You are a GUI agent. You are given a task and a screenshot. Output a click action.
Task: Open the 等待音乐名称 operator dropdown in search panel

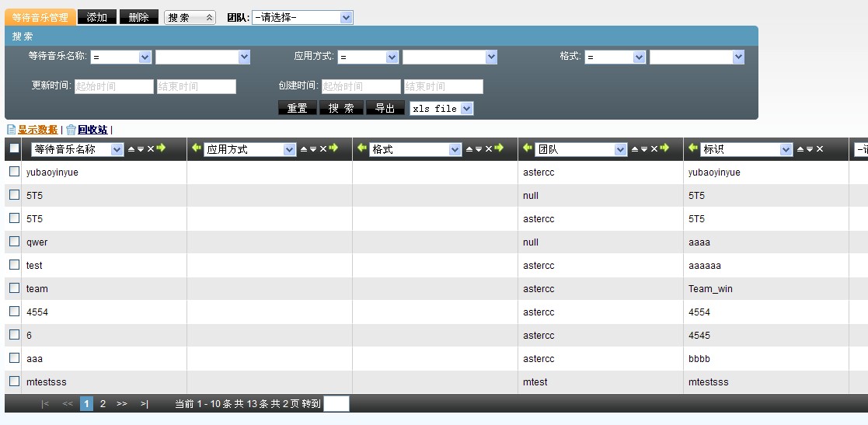pos(120,57)
